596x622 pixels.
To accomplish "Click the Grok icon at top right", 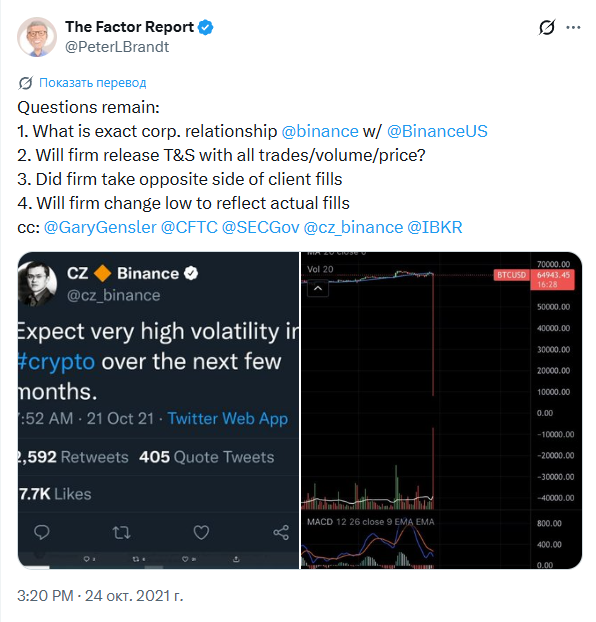I will pos(547,27).
